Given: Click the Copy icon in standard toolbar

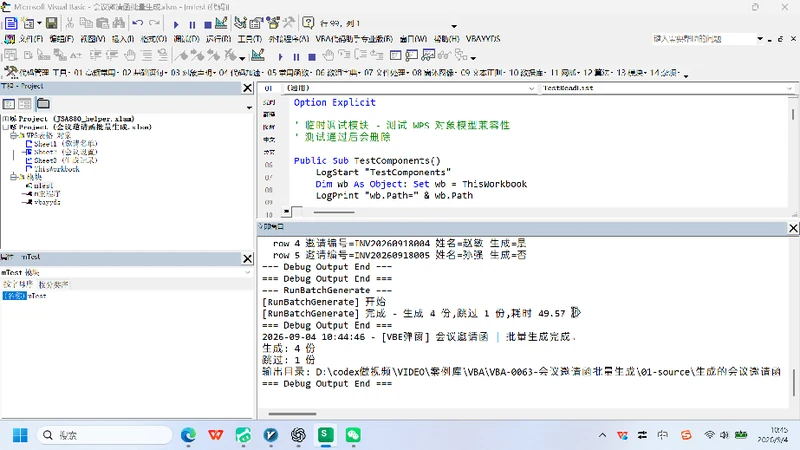Looking at the screenshot, I should tap(86, 23).
